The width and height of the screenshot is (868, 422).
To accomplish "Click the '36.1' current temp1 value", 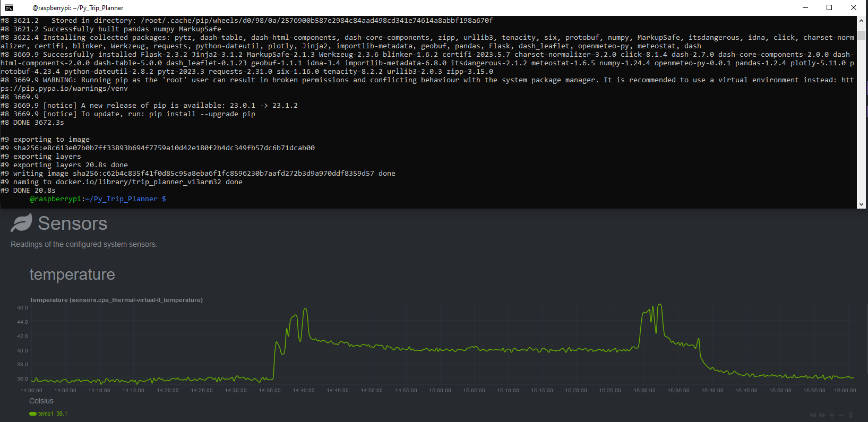I will [x=62, y=414].
